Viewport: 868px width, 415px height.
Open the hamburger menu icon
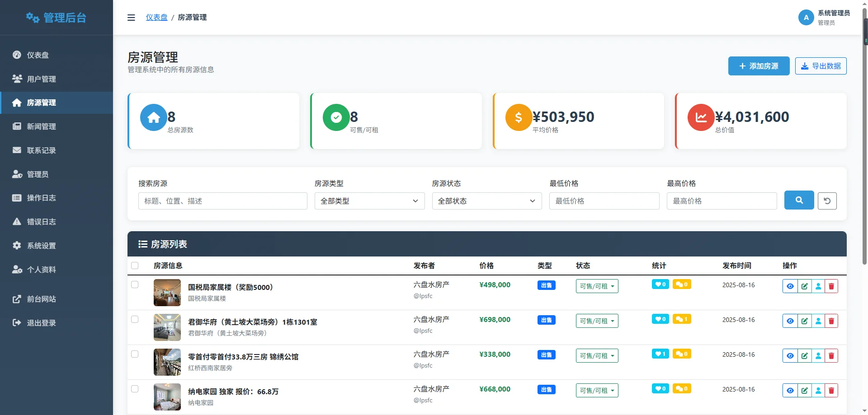click(131, 17)
